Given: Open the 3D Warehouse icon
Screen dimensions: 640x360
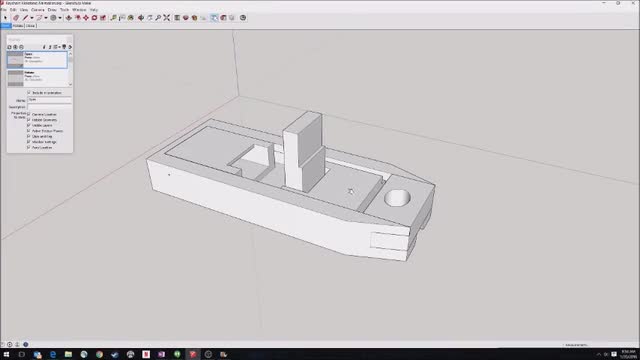Looking at the screenshot, I should [x=186, y=18].
